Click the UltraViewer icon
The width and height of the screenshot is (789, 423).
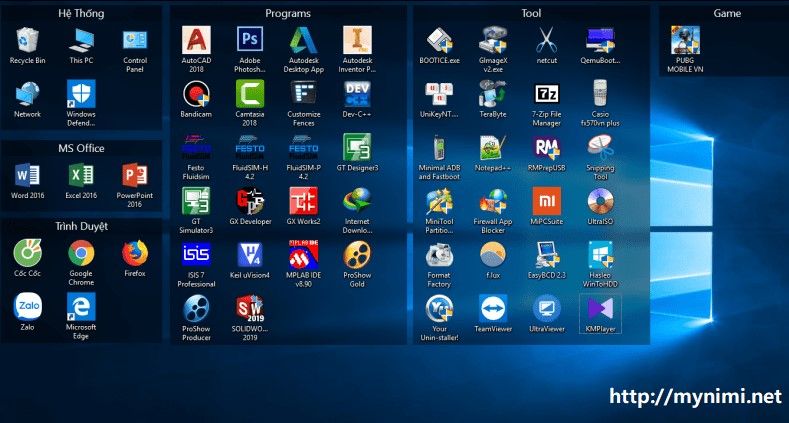pyautogui.click(x=546, y=309)
